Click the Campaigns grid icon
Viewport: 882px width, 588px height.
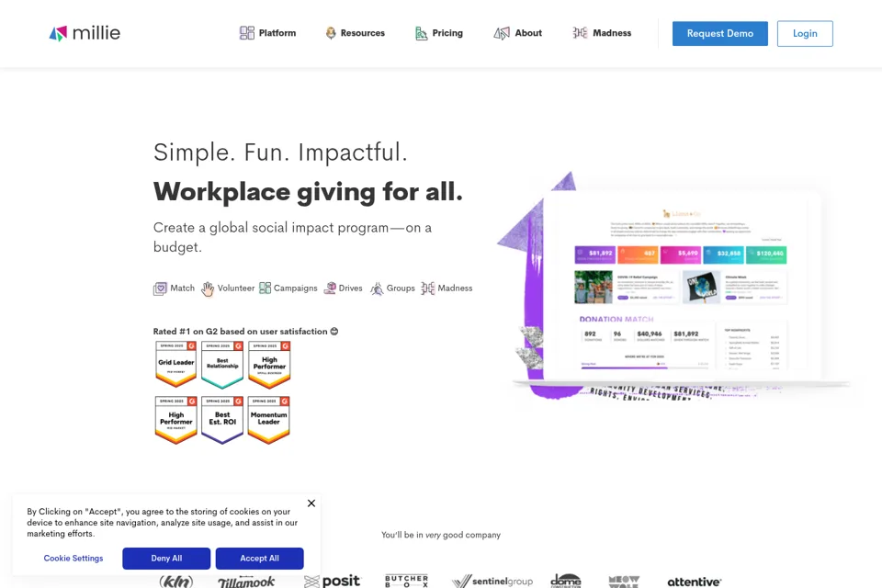coord(265,288)
